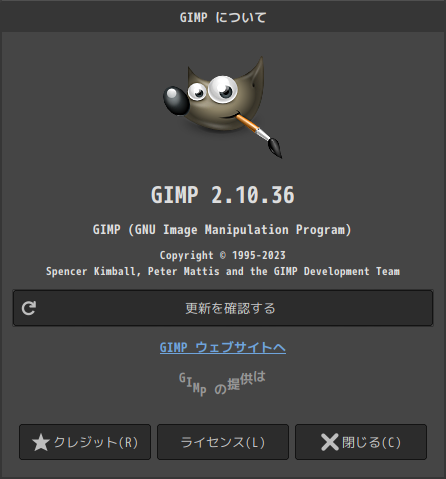The height and width of the screenshot is (479, 446).
Task: Click the Spencer Kimball, Peter Mattis line
Action: point(223,271)
